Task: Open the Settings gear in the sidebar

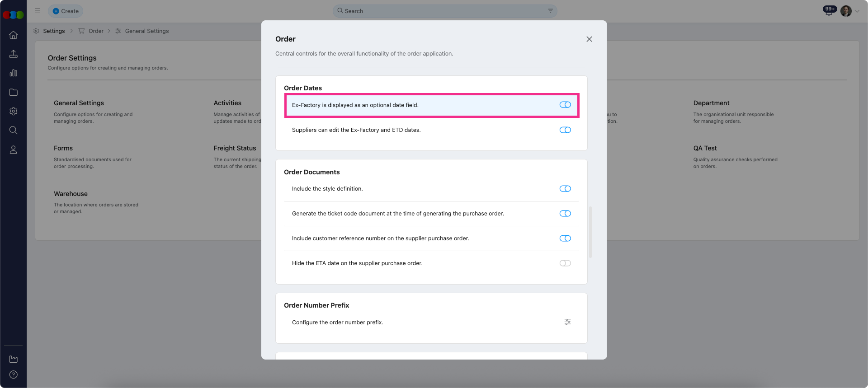Action: (x=13, y=111)
